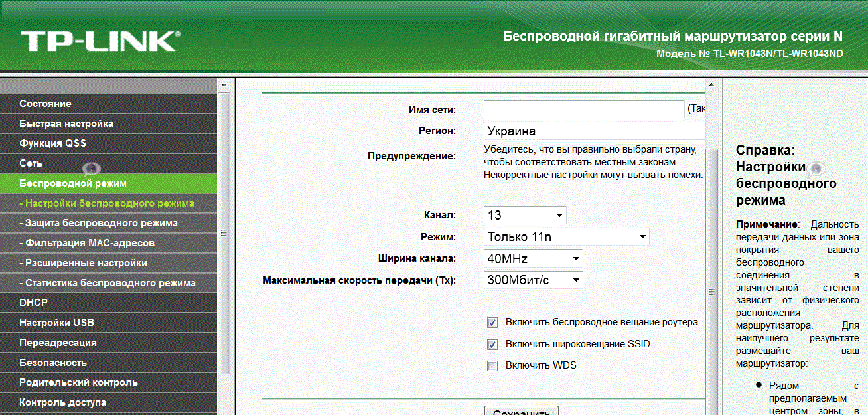
Task: Click the Сохранить button
Action: point(521,412)
